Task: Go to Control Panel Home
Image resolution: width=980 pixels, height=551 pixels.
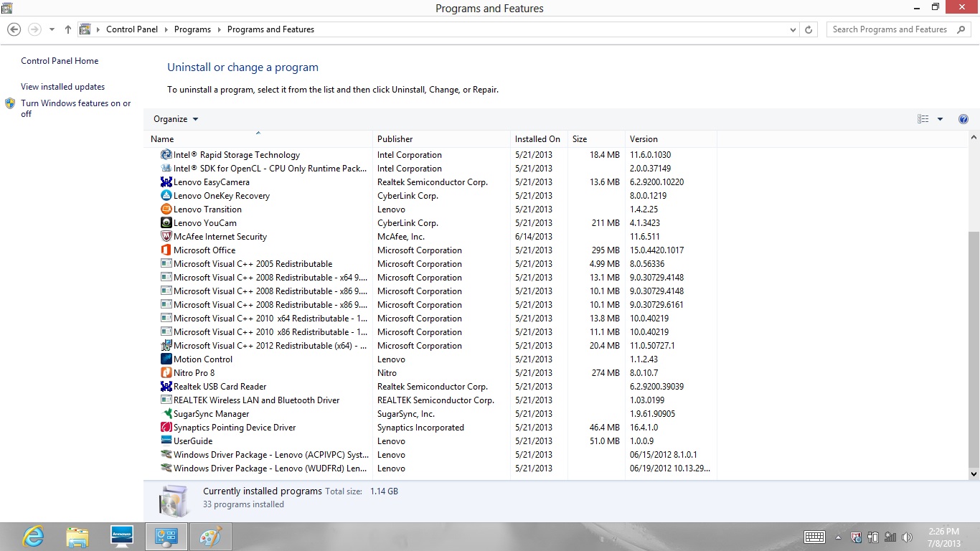Action: [60, 61]
